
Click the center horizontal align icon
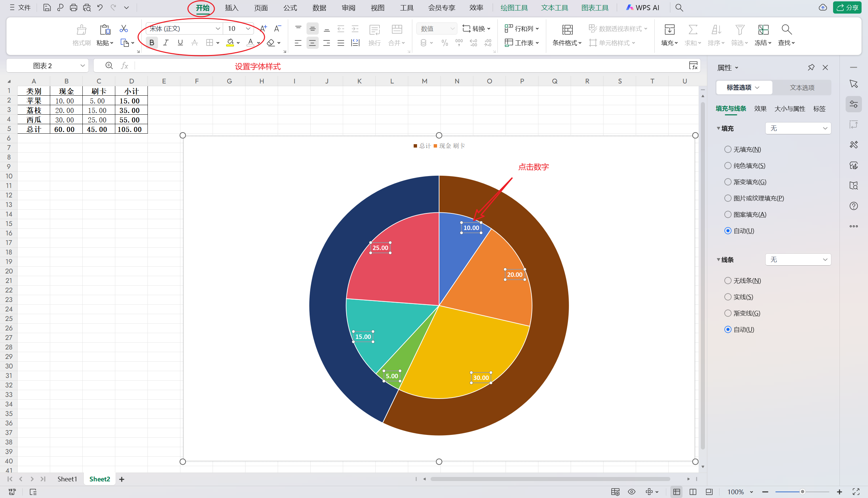pyautogui.click(x=312, y=43)
